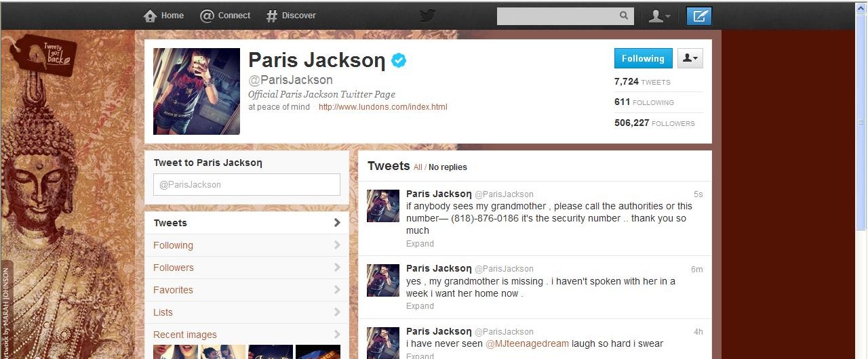Image resolution: width=868 pixels, height=359 pixels.
Task: Click the verified badge next to Paris Jackson
Action: (x=399, y=60)
